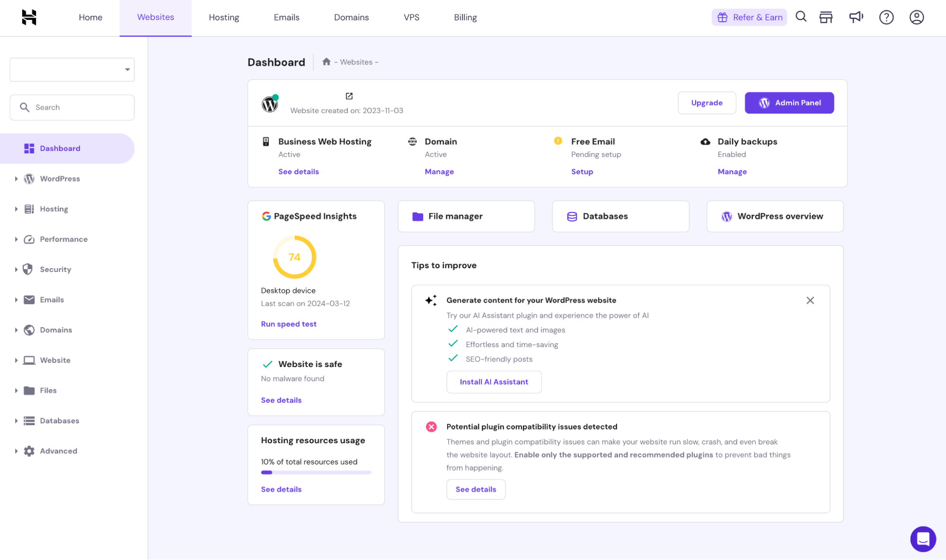Click the Admin Panel button

pyautogui.click(x=789, y=103)
